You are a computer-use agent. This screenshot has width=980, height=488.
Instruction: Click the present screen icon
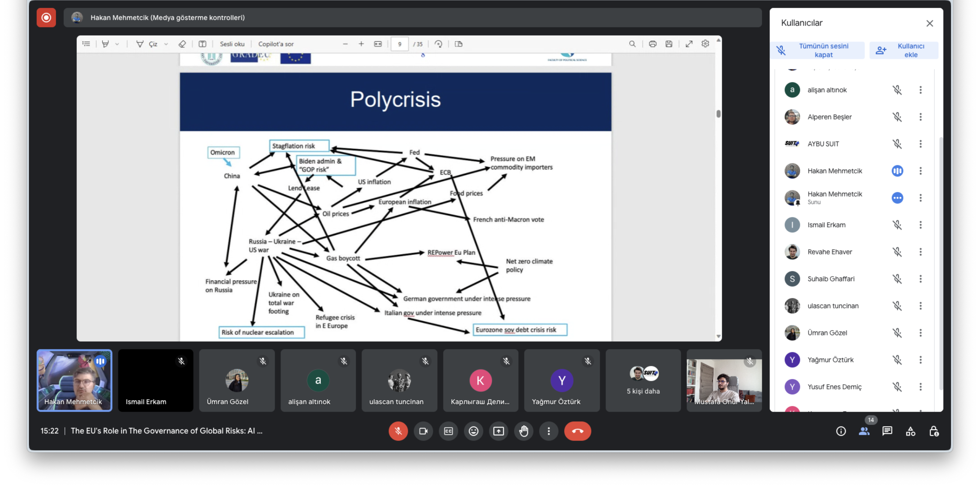(x=498, y=431)
